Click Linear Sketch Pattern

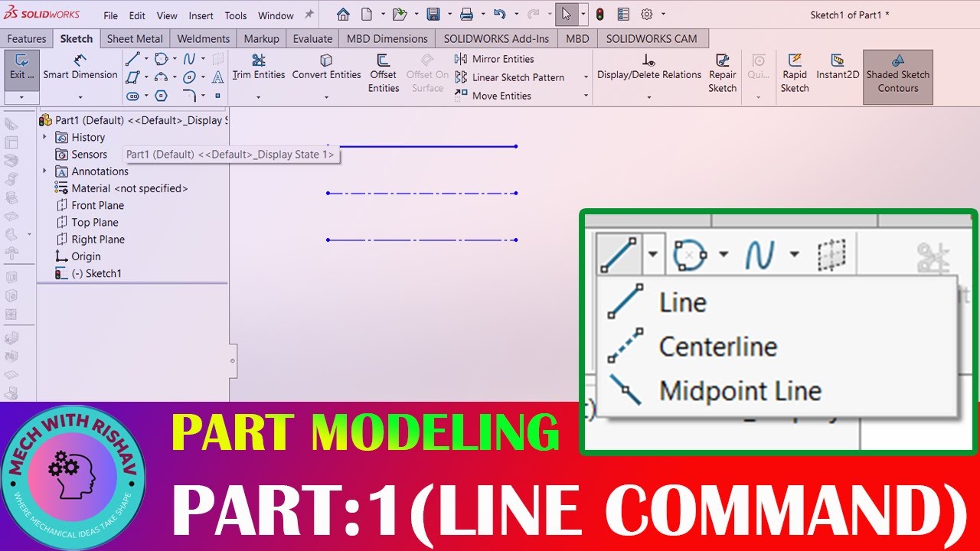[509, 77]
